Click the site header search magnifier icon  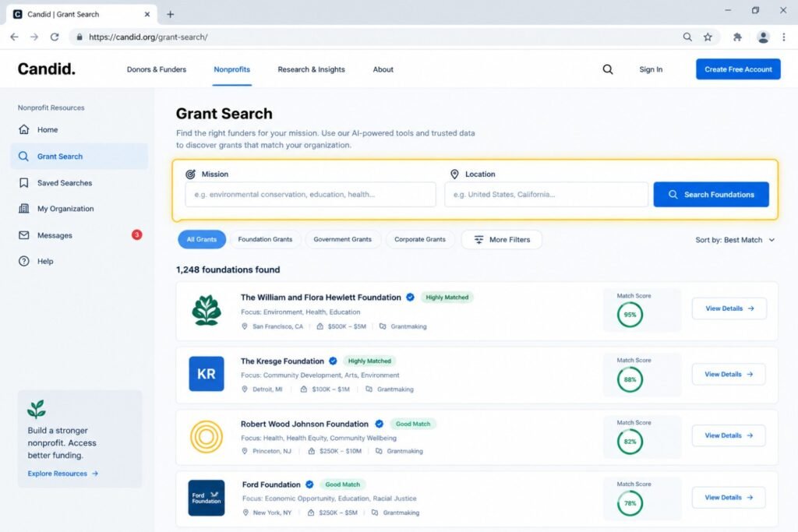(608, 69)
